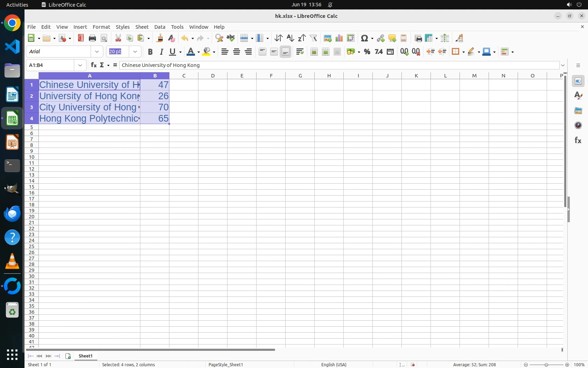Open the sidebar Navigator icon
This screenshot has width=588, height=368.
(578, 125)
